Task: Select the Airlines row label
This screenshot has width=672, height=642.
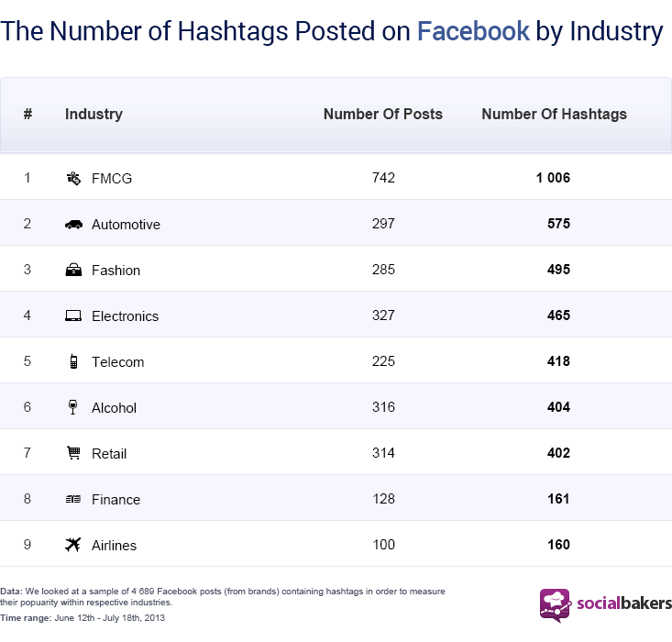Action: click(114, 546)
